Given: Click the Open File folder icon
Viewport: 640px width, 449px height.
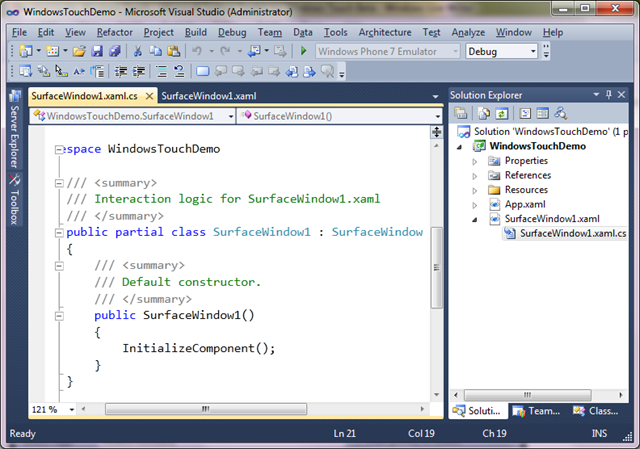Looking at the screenshot, I should [x=79, y=51].
